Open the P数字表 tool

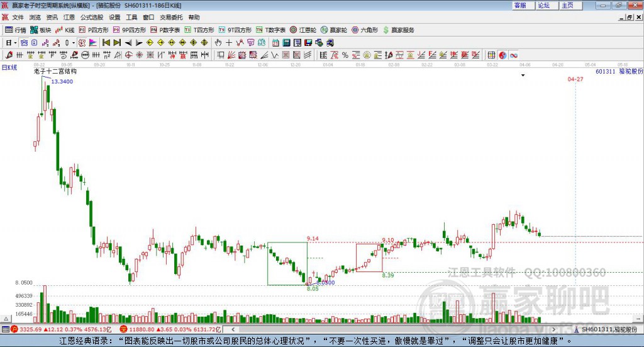pos(165,30)
